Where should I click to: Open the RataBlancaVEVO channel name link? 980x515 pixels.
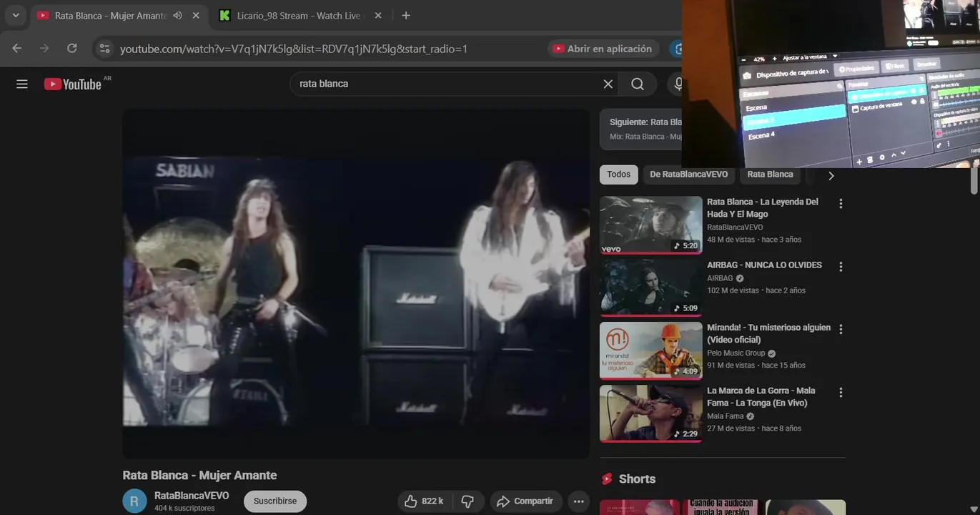click(x=192, y=496)
